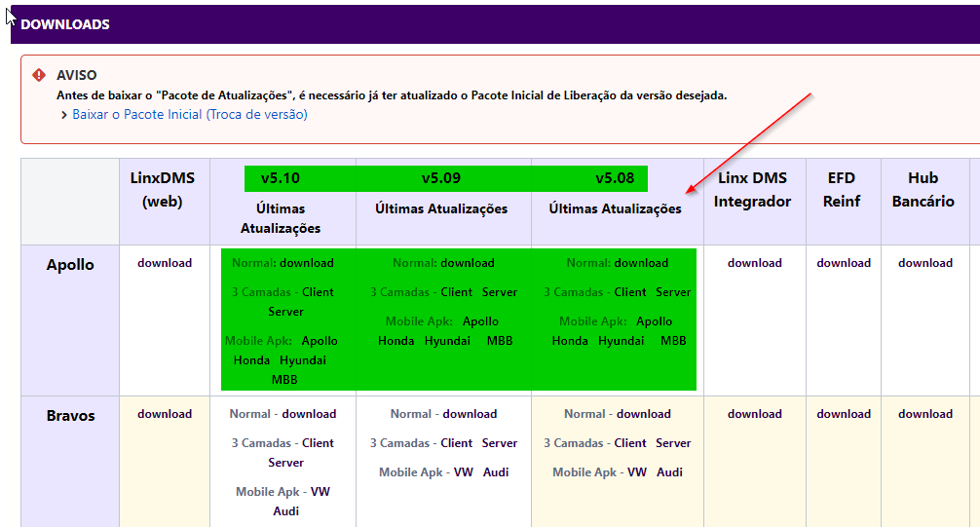
Task: Get Apollo v5.09 Mobile Apk Apollo
Action: [x=480, y=321]
